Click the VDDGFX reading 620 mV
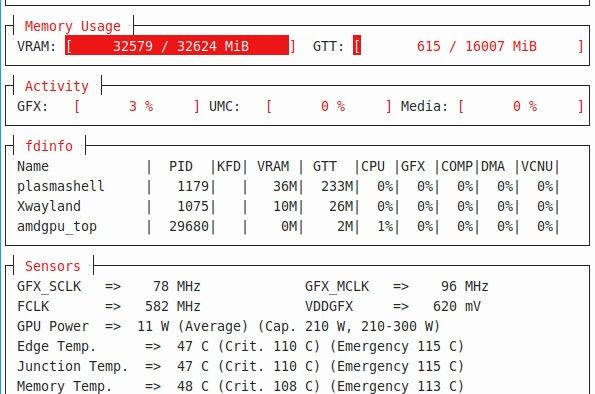 point(393,306)
